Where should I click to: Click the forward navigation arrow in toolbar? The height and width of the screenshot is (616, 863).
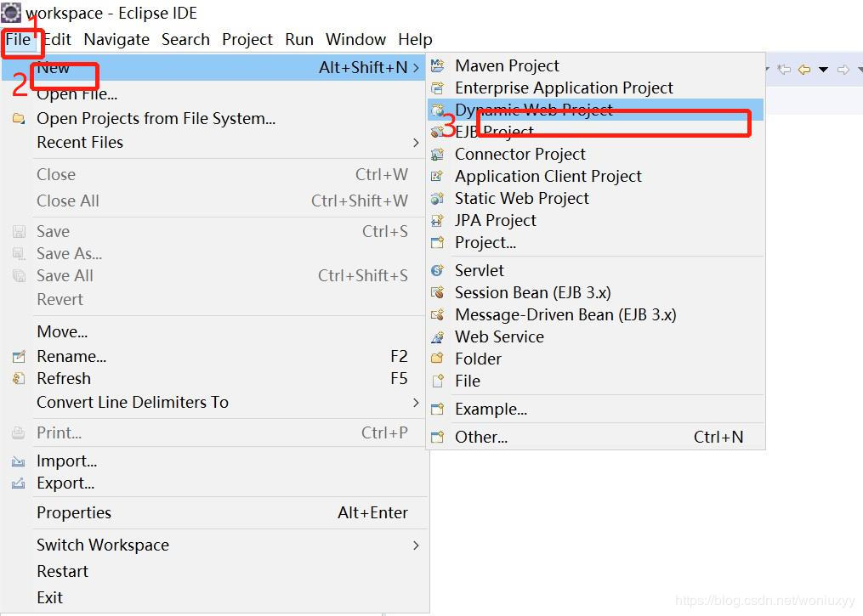tap(843, 70)
